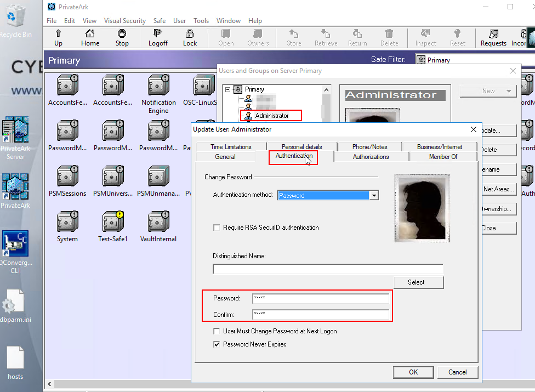Open the Window menu
This screenshot has width=535, height=392.
click(x=228, y=21)
